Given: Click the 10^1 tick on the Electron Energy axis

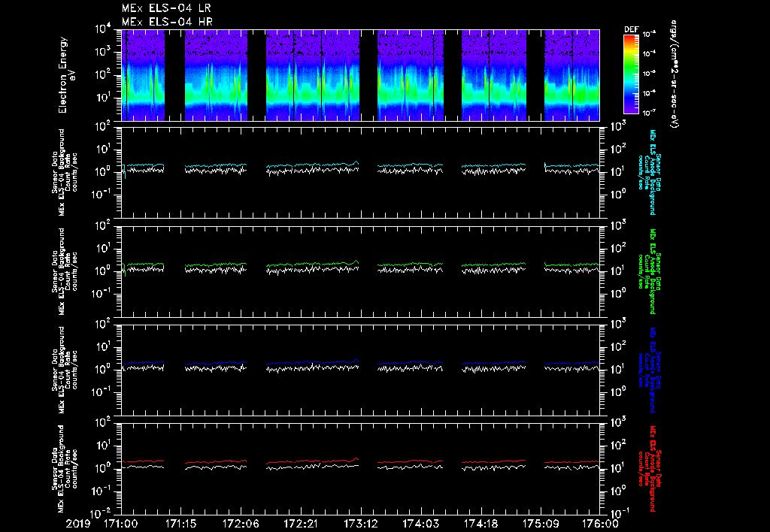Looking at the screenshot, I should tap(103, 98).
